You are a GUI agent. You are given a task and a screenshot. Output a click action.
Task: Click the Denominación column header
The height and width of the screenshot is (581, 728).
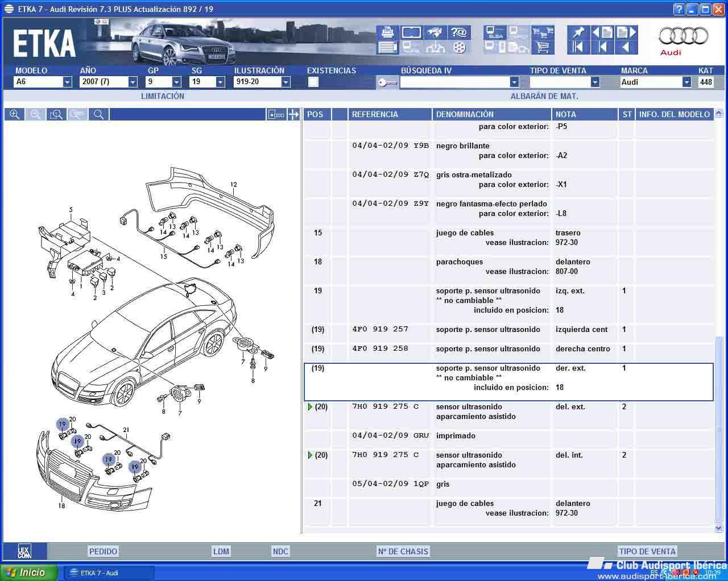(491, 114)
